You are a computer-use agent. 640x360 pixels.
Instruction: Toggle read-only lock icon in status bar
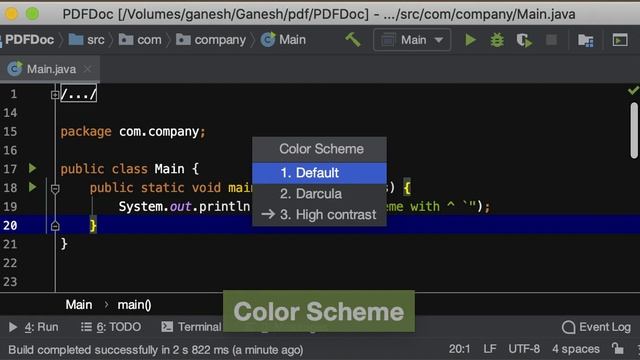click(x=618, y=349)
